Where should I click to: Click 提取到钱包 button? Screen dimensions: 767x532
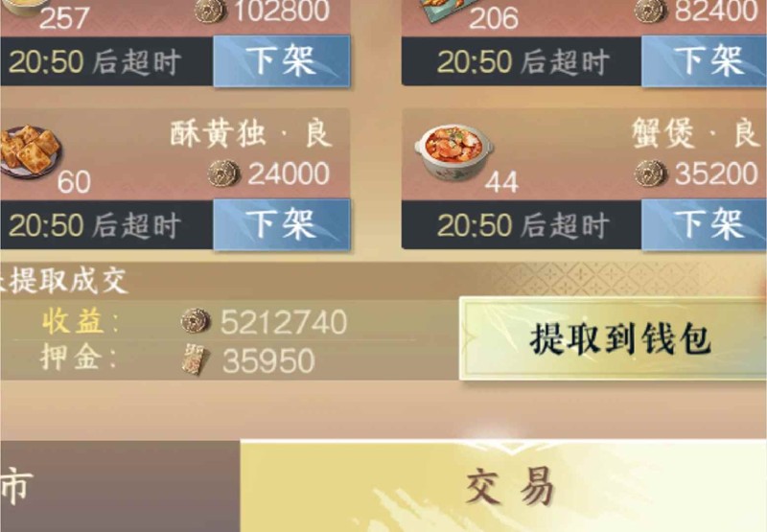click(x=614, y=338)
